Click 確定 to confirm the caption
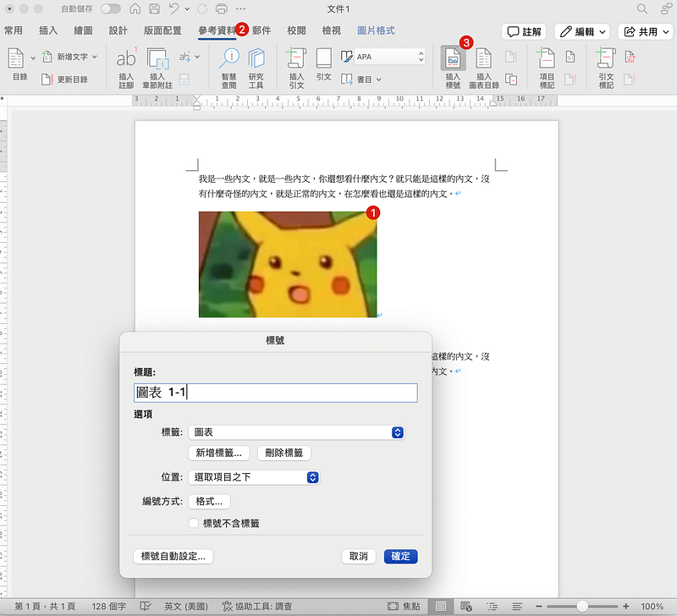The height and width of the screenshot is (616, 677). [x=400, y=557]
